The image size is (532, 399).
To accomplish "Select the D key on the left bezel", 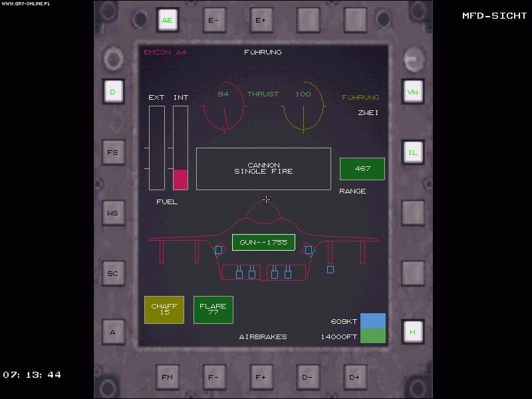I will (x=113, y=92).
